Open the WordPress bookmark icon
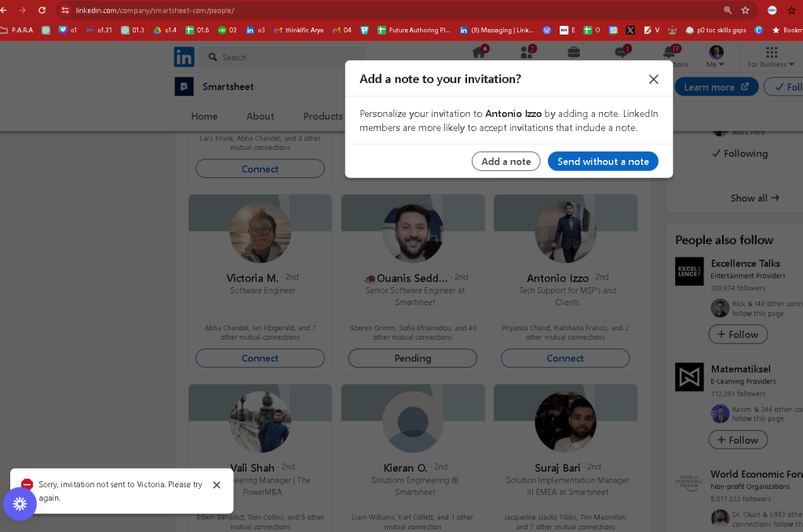The image size is (803, 532). pos(547,31)
